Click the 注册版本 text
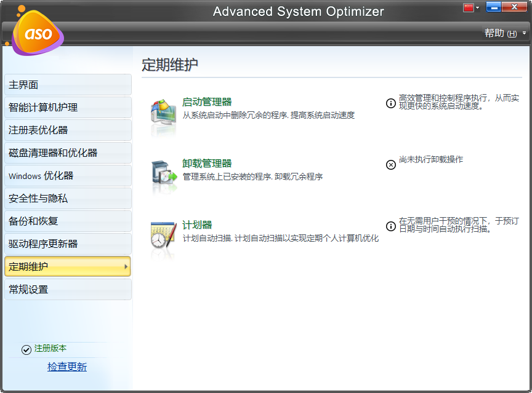 (50, 348)
